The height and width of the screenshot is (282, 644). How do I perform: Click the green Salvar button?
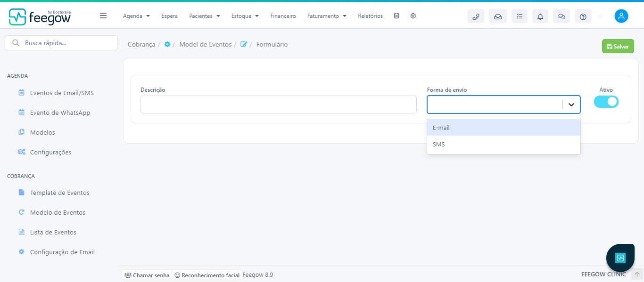[x=618, y=46]
